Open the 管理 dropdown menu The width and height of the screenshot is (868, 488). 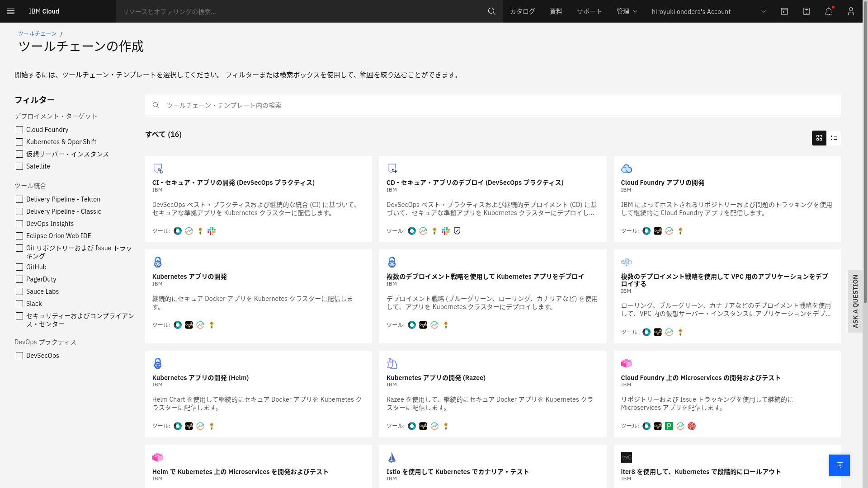pyautogui.click(x=627, y=11)
